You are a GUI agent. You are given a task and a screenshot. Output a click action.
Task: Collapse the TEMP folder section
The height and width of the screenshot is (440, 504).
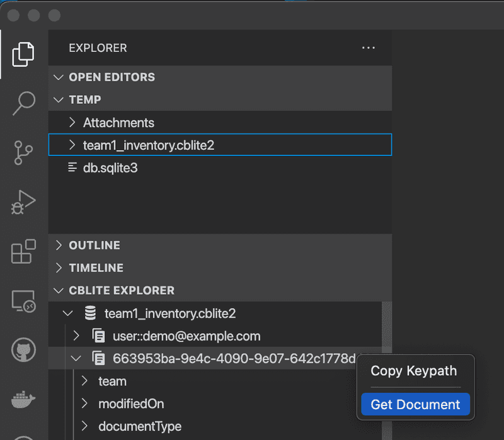[x=59, y=99]
